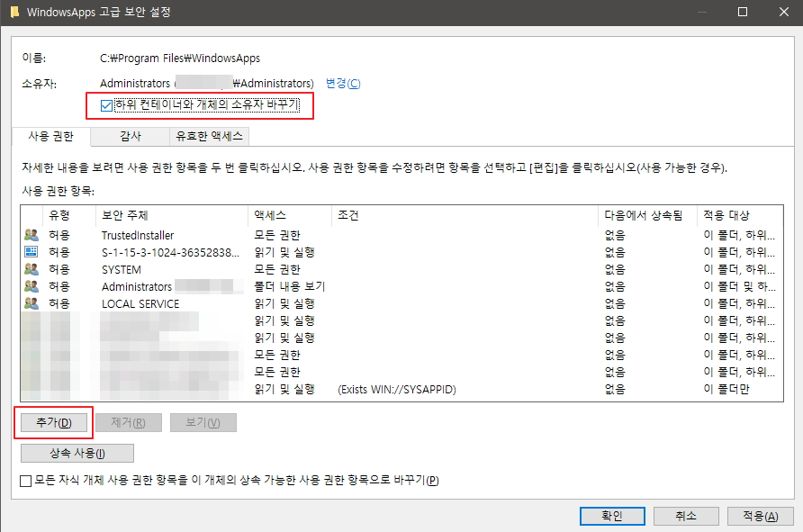This screenshot has width=803, height=532.
Task: Click the path C:\Program Files\WindowsApps text
Action: 180,59
